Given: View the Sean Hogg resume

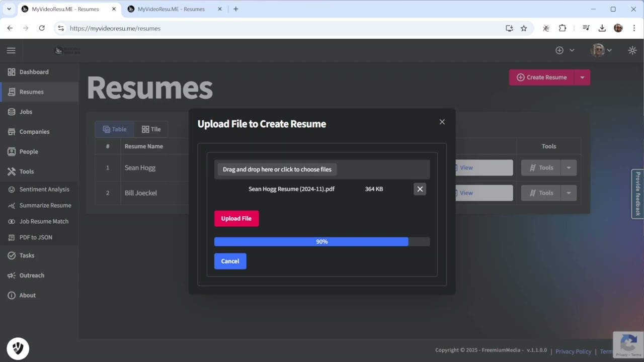Looking at the screenshot, I should pyautogui.click(x=483, y=168).
